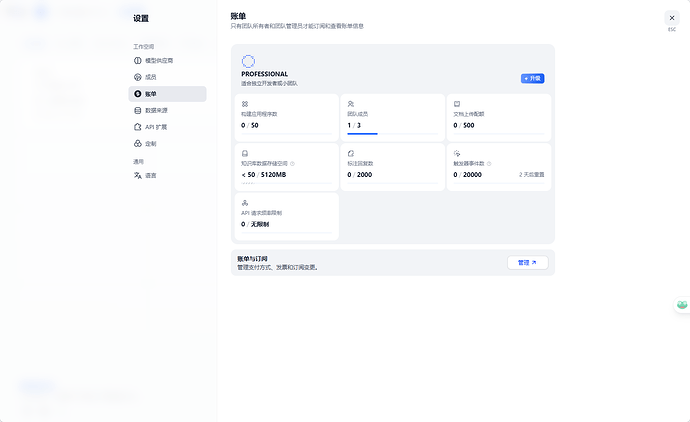
Task: Click the Professional plan circle icon
Action: point(248,61)
